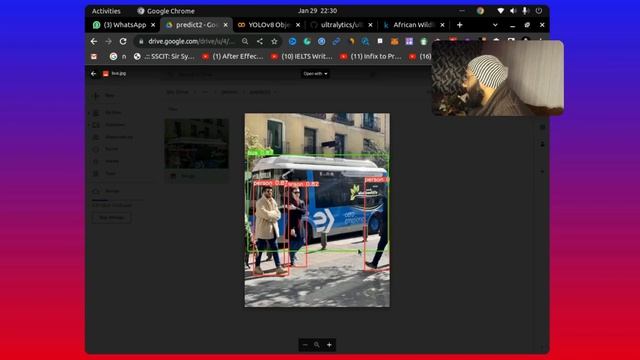Click the microphone indicator in top bar
The width and height of the screenshot is (640, 360).
tap(526, 11)
